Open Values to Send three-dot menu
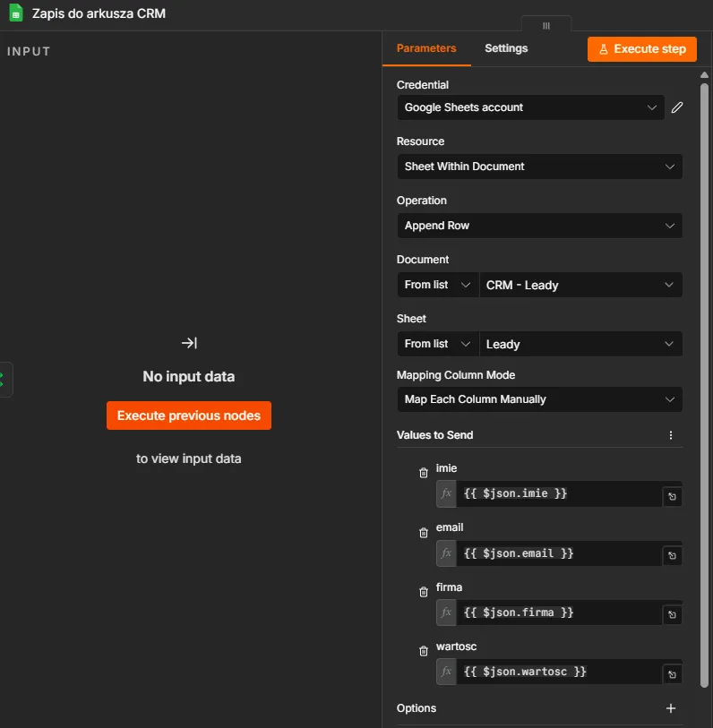The image size is (713, 728). coord(670,435)
